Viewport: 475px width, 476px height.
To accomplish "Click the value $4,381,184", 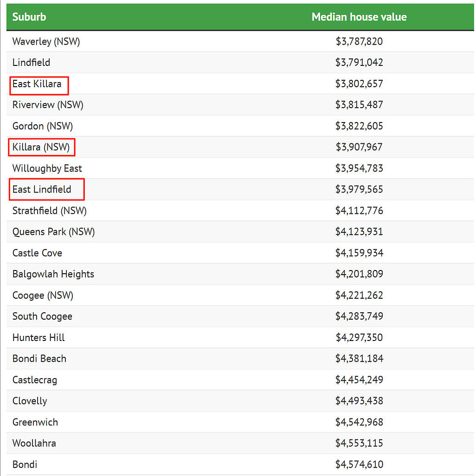I will [359, 359].
